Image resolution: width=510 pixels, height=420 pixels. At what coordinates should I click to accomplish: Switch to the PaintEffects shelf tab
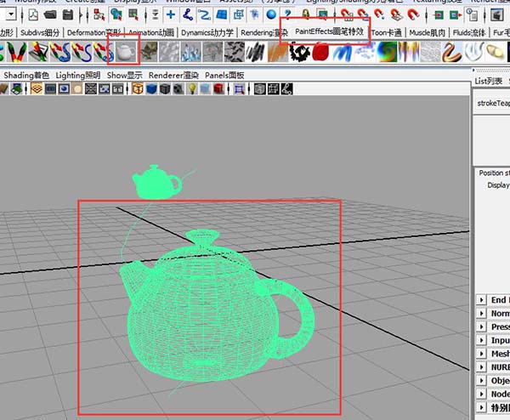tap(329, 31)
